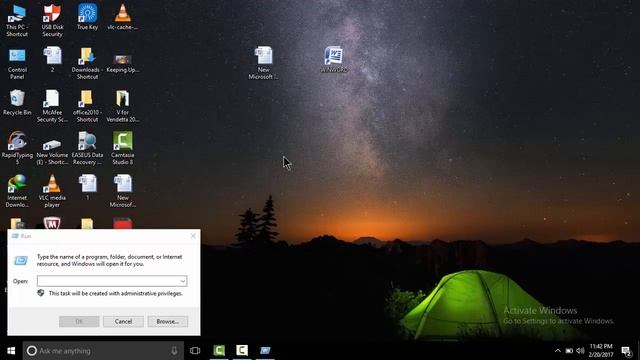The image size is (640, 360).
Task: Launch VLC media player desktop icon
Action: (x=52, y=191)
